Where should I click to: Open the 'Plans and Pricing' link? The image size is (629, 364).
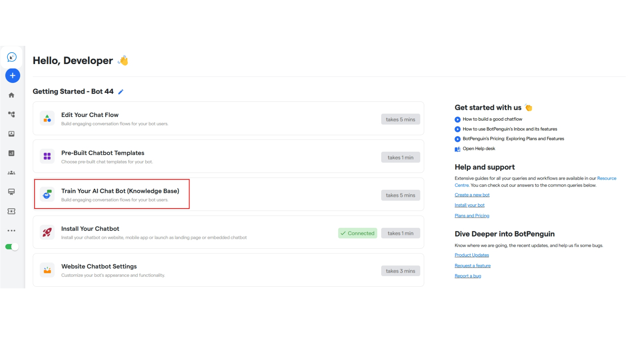(x=472, y=216)
